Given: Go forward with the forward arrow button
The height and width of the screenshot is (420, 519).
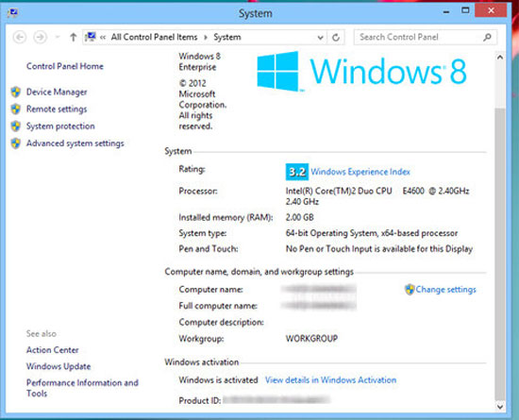Looking at the screenshot, I should click(40, 37).
